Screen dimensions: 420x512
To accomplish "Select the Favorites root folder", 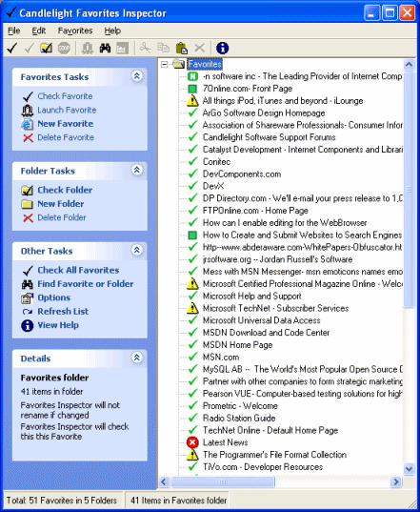I will pos(205,64).
